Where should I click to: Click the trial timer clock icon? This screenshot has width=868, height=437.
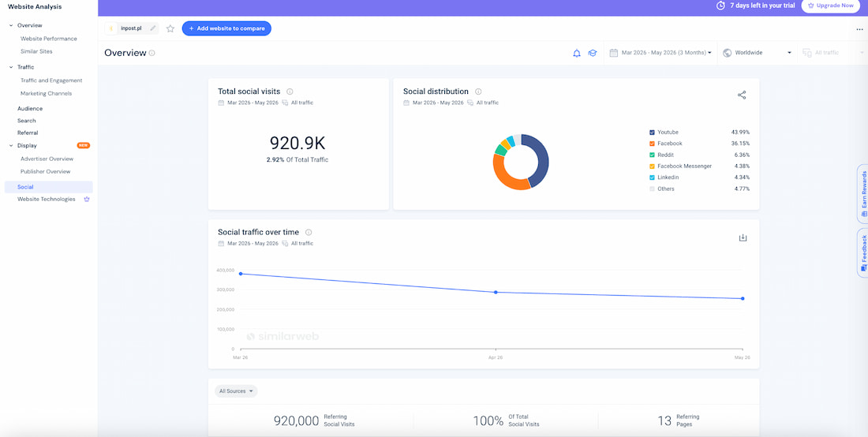click(x=720, y=6)
